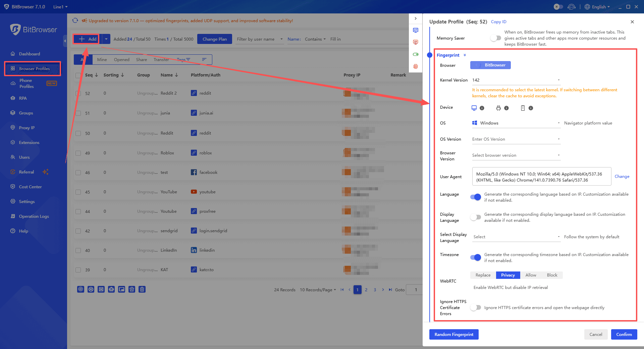Viewport: 644px width, 349px height.
Task: Select the mobile device icon under Device
Action: 523,108
